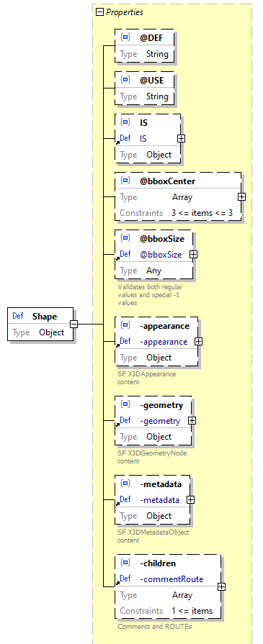The image size is (263, 644).
Task: Select the -appearance property name
Action: point(164,326)
